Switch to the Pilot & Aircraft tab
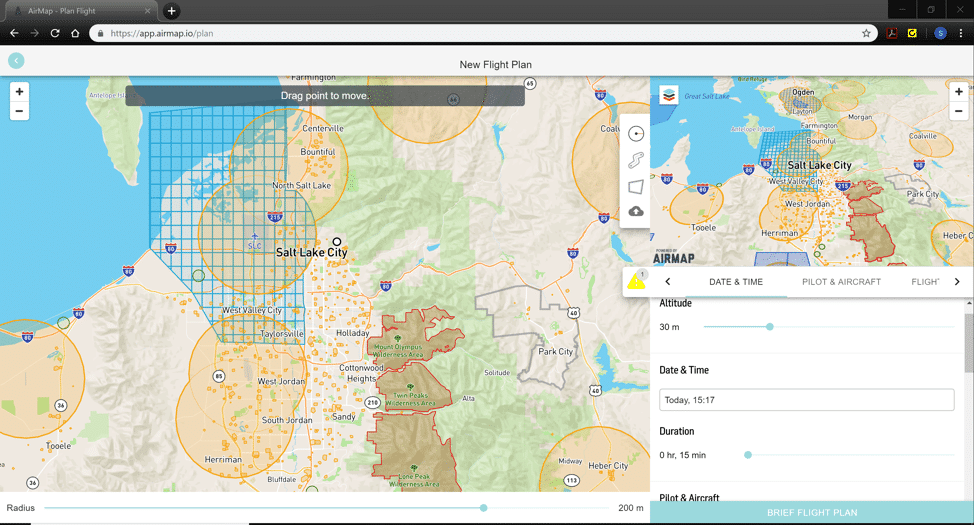 click(x=841, y=282)
